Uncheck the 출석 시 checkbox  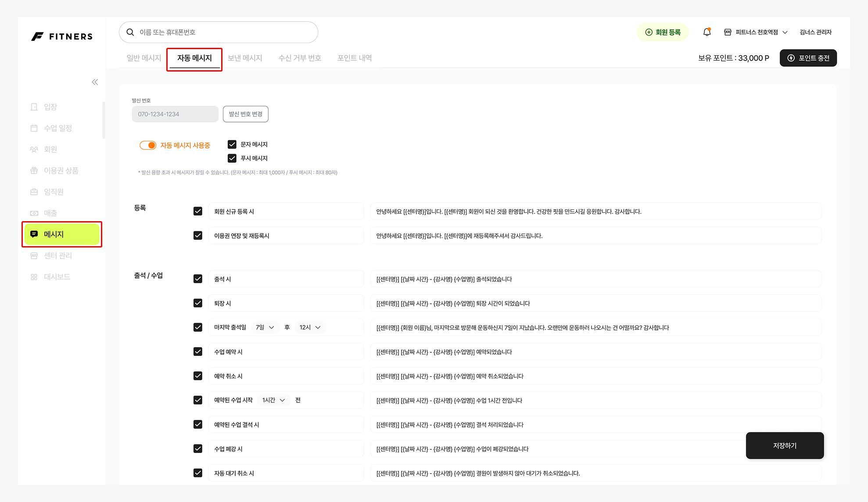point(198,279)
